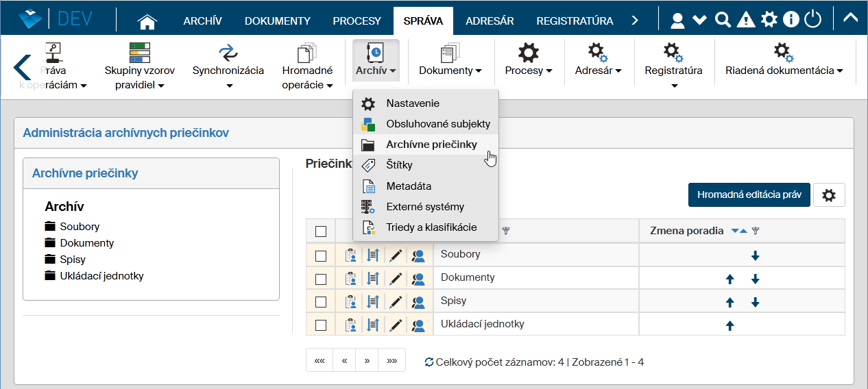
Task: Move Soubory down with arrow icon
Action: pos(755,255)
